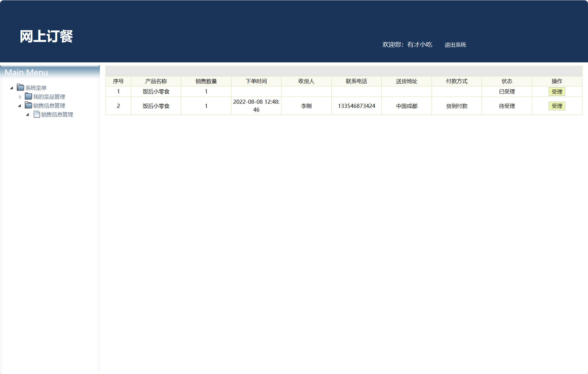588x374 pixels.
Task: Open the 销售信息管理 page from the tree
Action: pos(57,115)
